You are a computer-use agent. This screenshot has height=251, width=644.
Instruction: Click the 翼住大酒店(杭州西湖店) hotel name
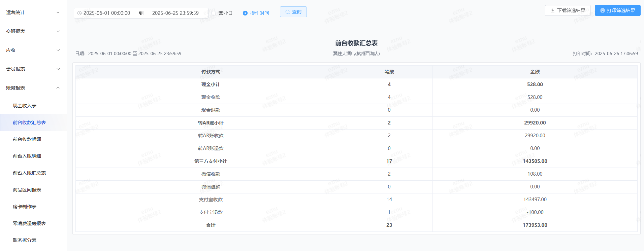click(356, 53)
